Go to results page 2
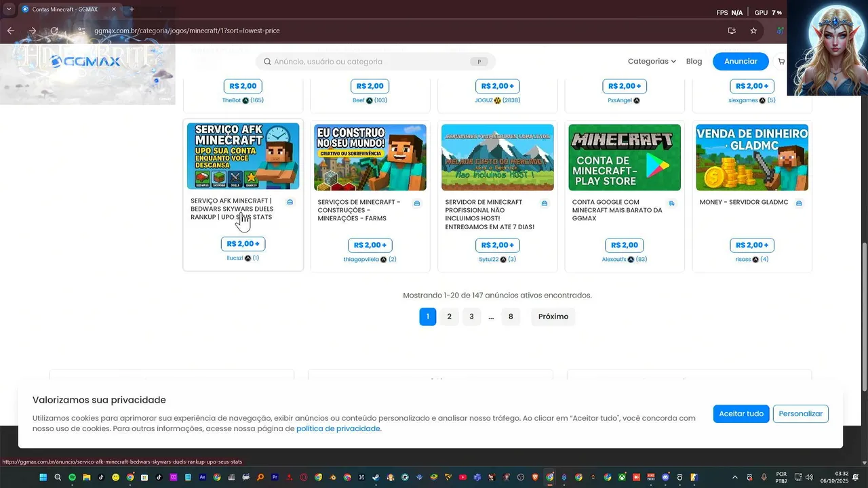The width and height of the screenshot is (868, 488). click(x=449, y=317)
